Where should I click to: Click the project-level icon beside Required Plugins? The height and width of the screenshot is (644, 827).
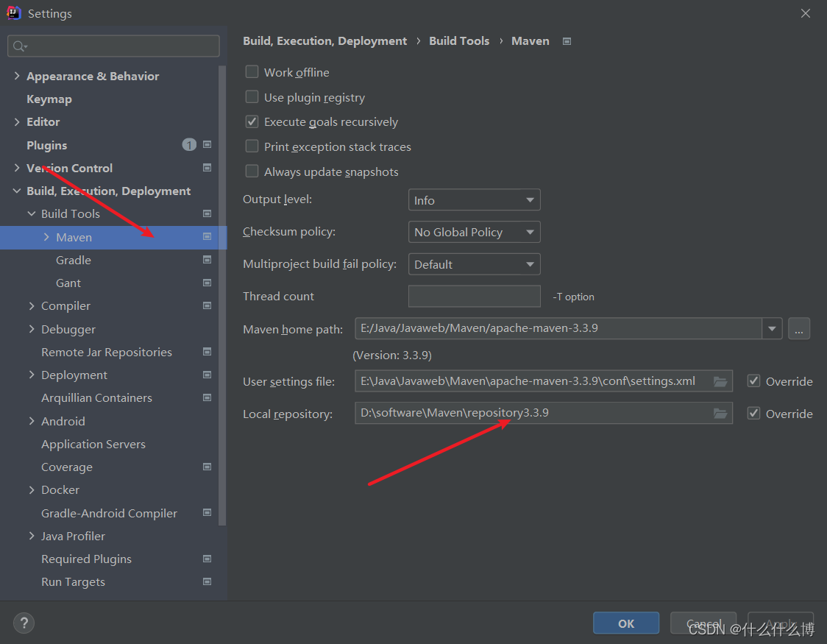click(x=207, y=559)
